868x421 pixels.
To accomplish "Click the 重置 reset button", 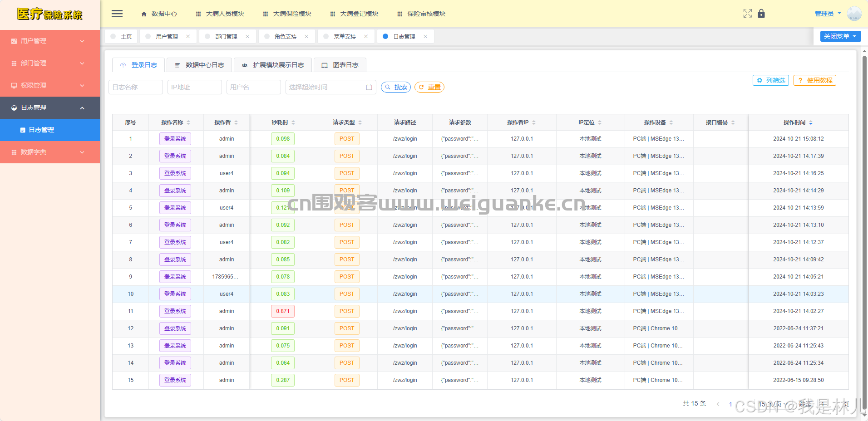I will pyautogui.click(x=429, y=87).
